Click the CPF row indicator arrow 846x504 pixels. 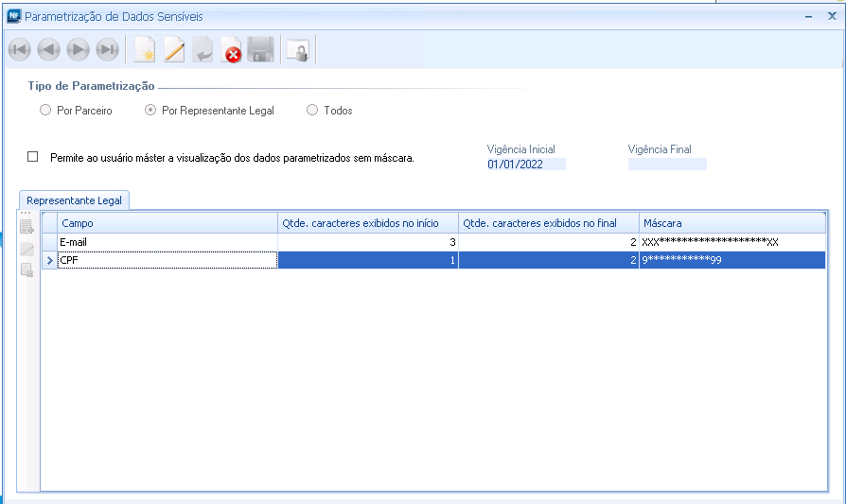[49, 260]
